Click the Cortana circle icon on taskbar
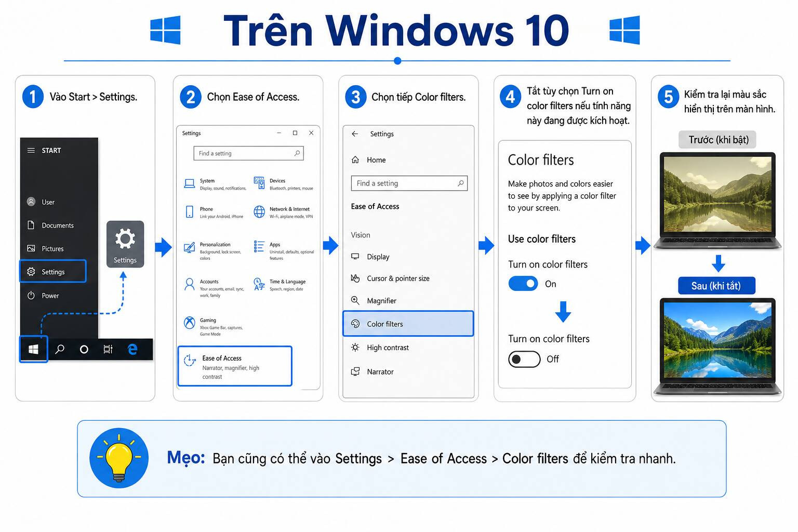The image size is (798, 532). [x=84, y=350]
